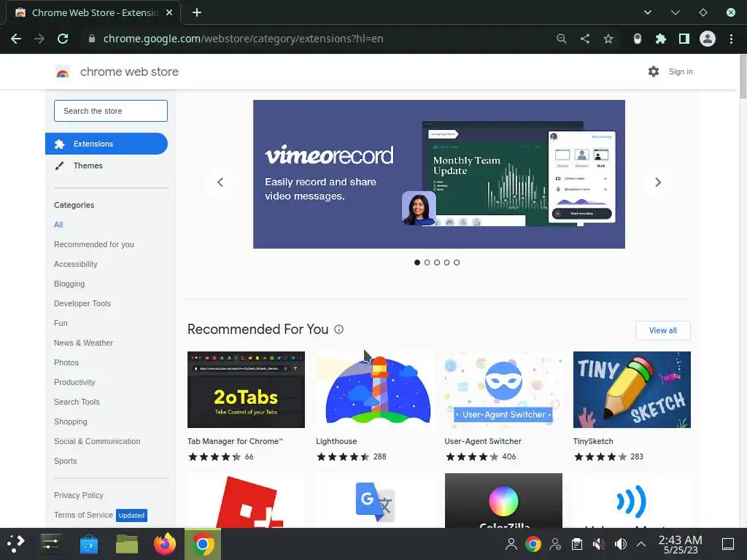Open the application launcher in the taskbar
This screenshot has width=747, height=560.
click(16, 544)
